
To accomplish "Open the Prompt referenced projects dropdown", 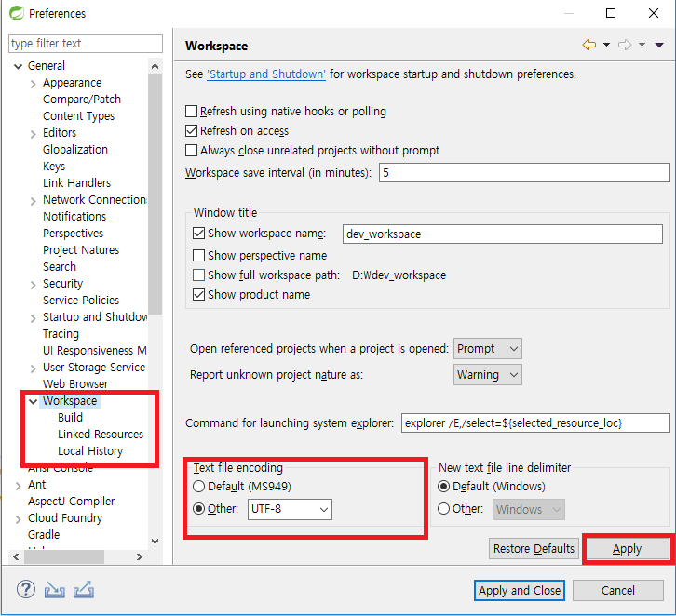I will point(488,349).
